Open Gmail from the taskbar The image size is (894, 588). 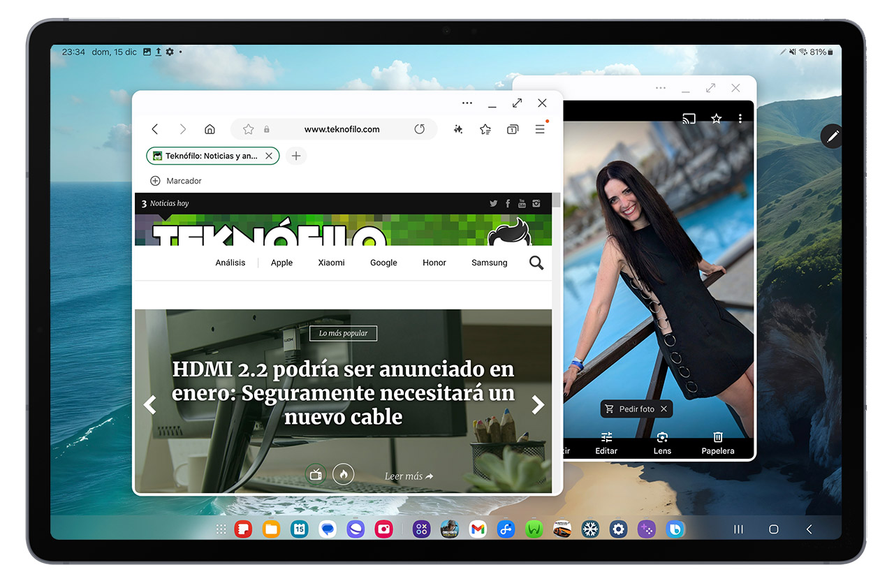(478, 529)
